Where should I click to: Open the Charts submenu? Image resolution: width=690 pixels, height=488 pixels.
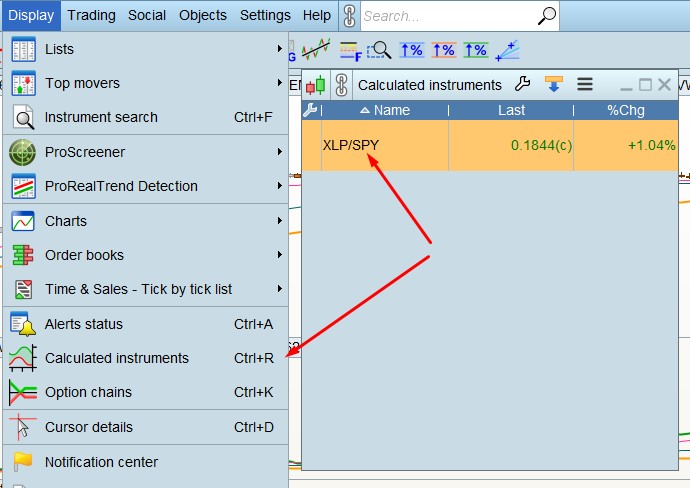[x=145, y=221]
